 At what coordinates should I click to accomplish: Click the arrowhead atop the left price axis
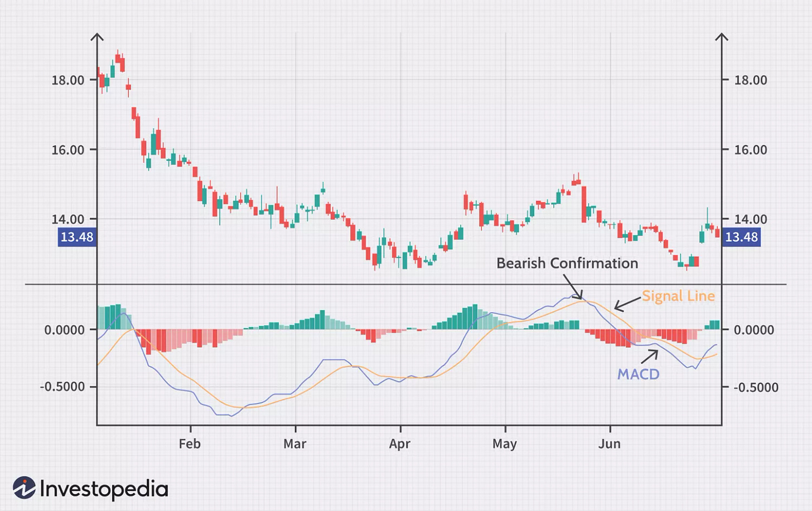[x=97, y=37]
